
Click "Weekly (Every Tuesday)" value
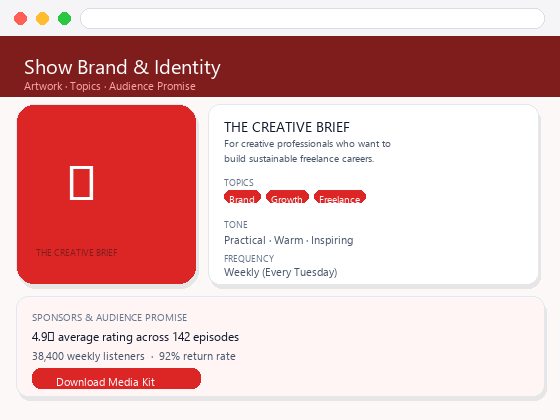[280, 272]
